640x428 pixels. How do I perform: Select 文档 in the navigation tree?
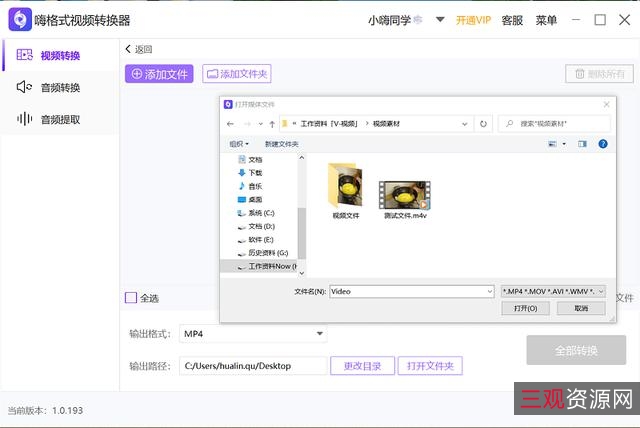[255, 160]
